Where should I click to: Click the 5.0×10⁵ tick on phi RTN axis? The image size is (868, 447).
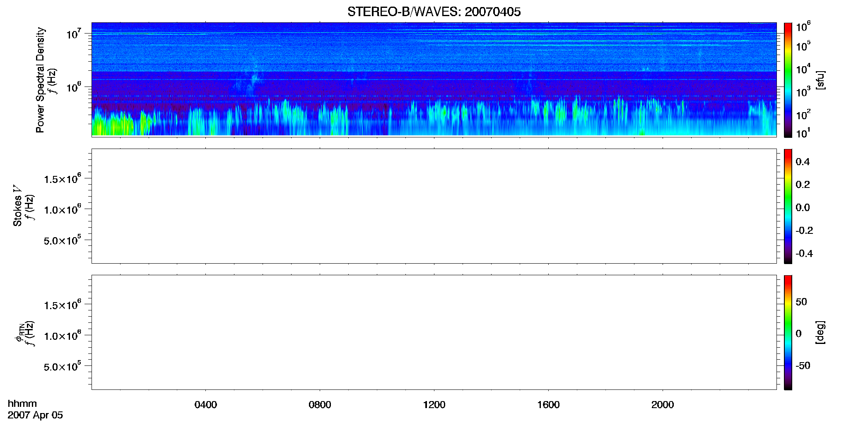click(x=63, y=366)
